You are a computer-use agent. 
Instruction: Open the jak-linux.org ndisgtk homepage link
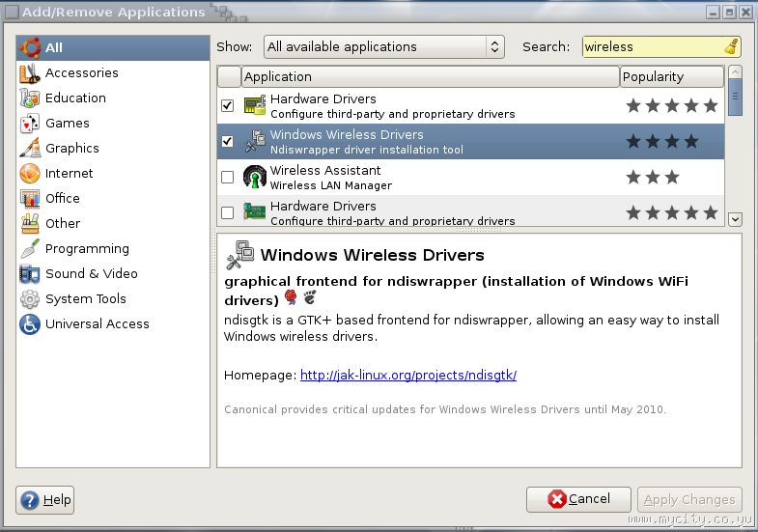click(408, 375)
